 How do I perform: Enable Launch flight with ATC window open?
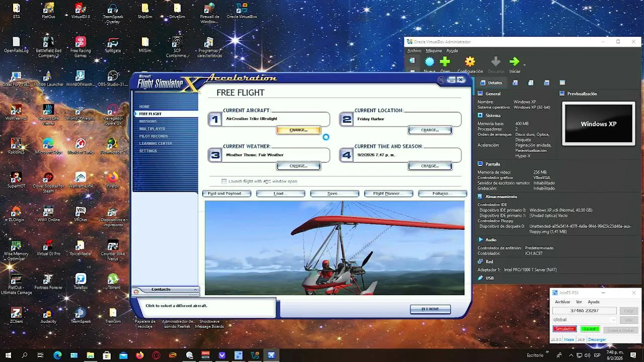(x=224, y=181)
